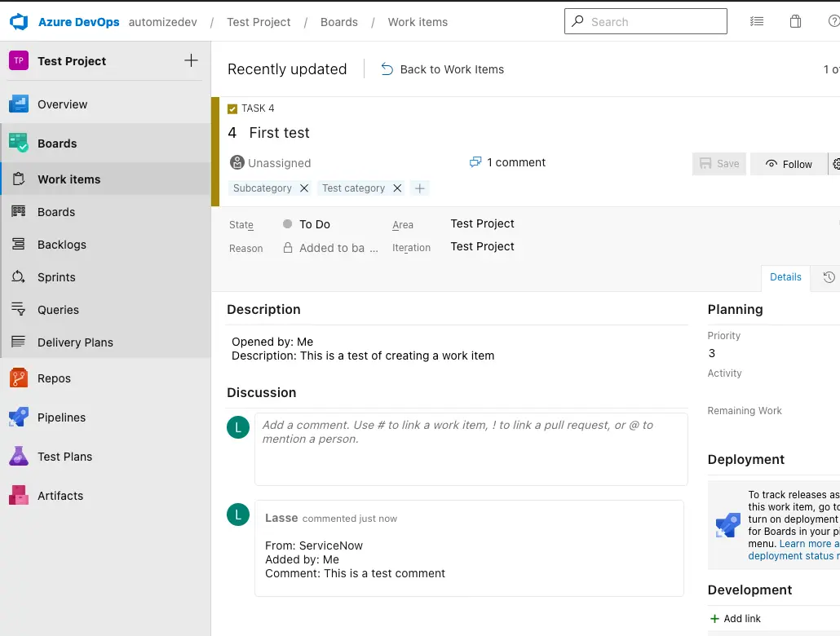The height and width of the screenshot is (636, 840).
Task: Click the Azure DevOps logo icon
Action: point(19,22)
